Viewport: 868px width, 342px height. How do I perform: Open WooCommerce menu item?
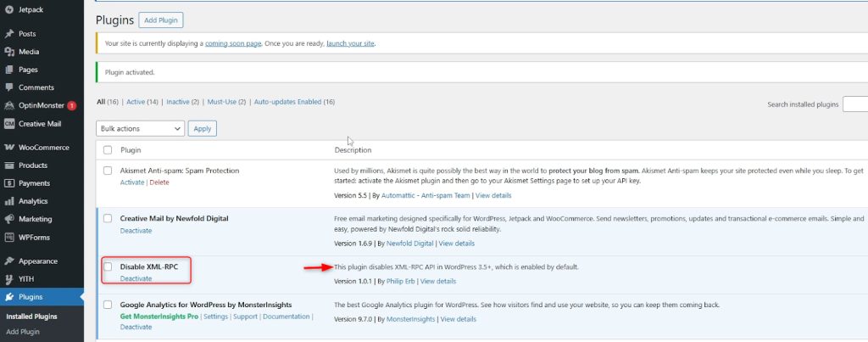[x=42, y=148]
